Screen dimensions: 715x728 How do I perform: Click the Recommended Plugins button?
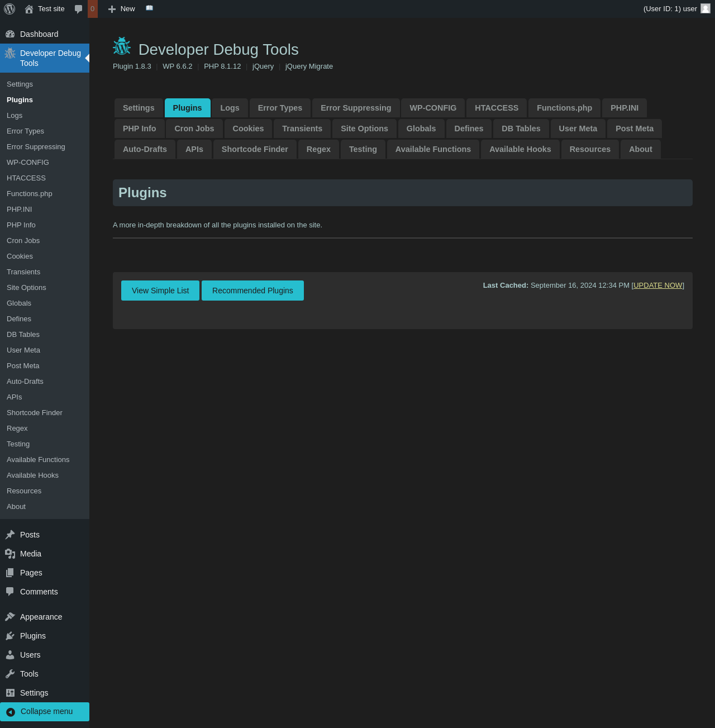point(252,291)
